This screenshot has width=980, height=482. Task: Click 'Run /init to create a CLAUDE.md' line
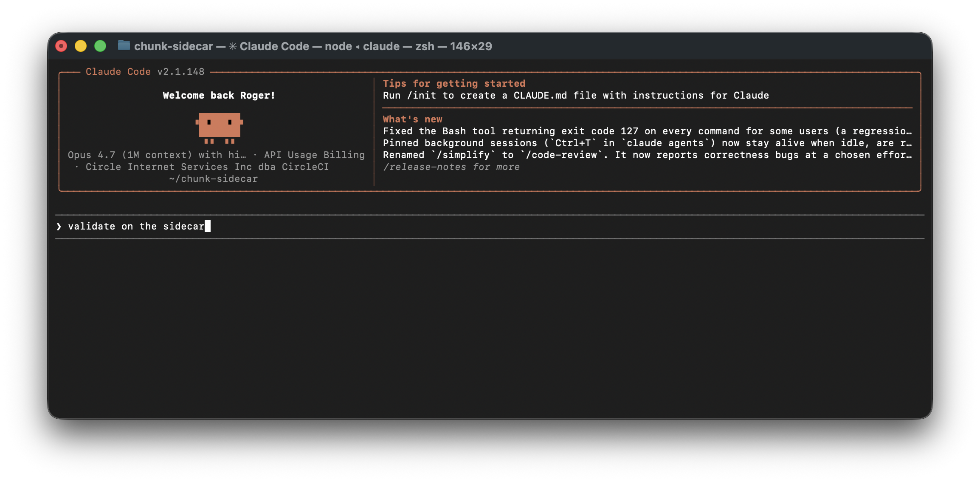click(576, 96)
